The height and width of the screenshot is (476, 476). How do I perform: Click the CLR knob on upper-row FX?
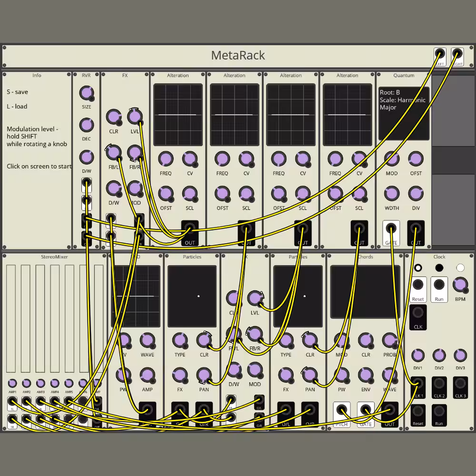114,117
